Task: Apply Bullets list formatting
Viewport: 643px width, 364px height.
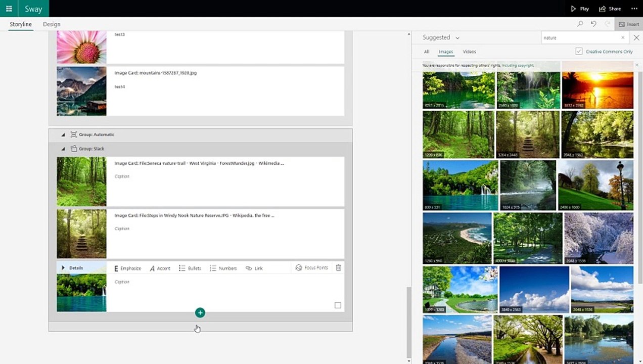Action: (190, 268)
